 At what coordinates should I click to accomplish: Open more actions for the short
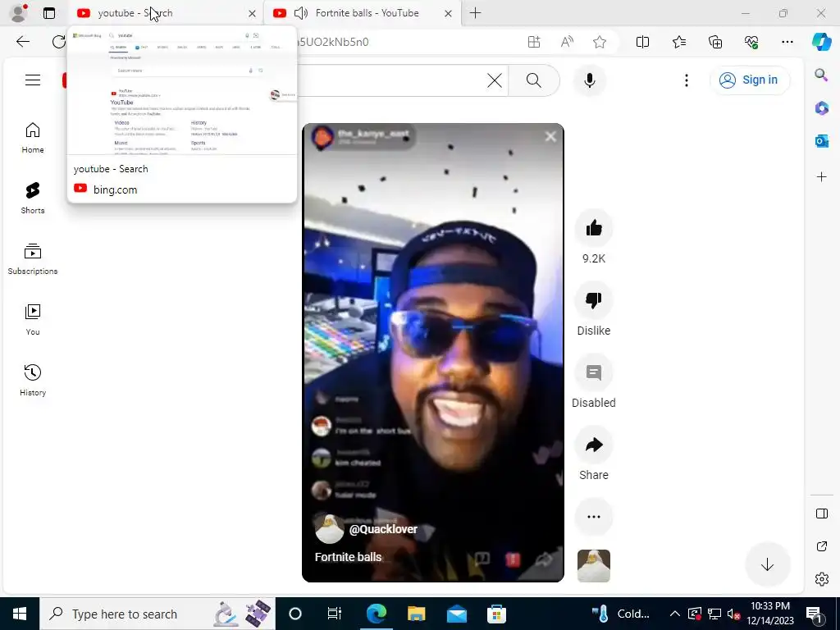594,517
